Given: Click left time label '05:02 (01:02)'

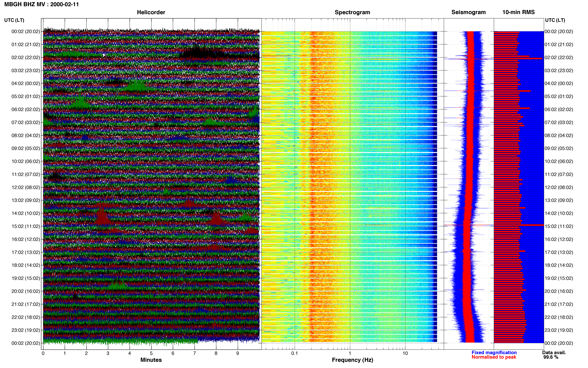Looking at the screenshot, I should [x=26, y=96].
